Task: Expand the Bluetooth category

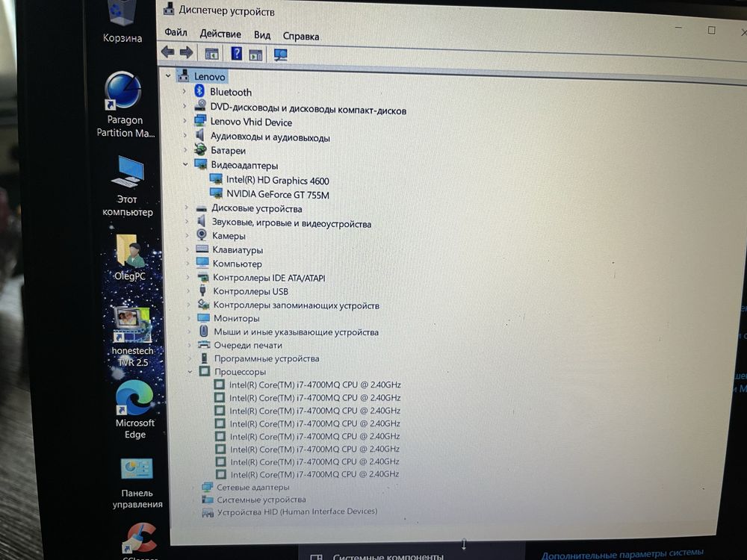Action: click(x=184, y=90)
